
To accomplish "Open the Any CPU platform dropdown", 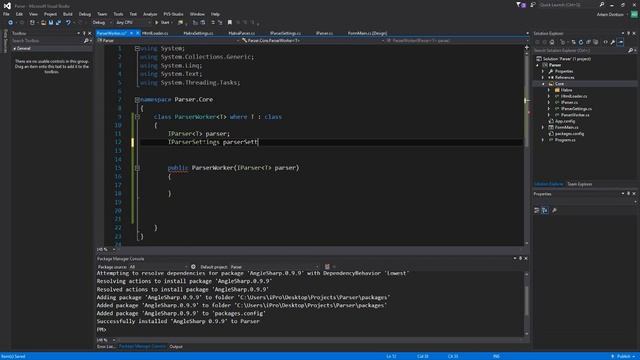I will (x=133, y=22).
